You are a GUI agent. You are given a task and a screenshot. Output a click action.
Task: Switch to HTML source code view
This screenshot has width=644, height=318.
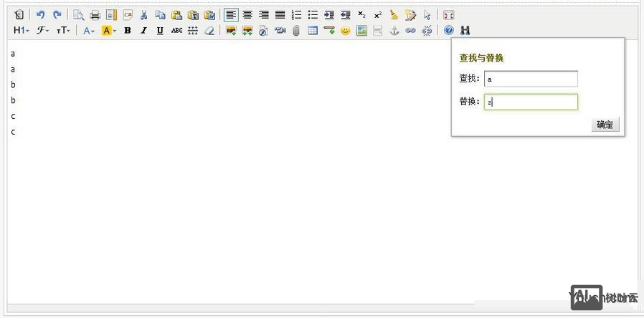[x=19, y=15]
